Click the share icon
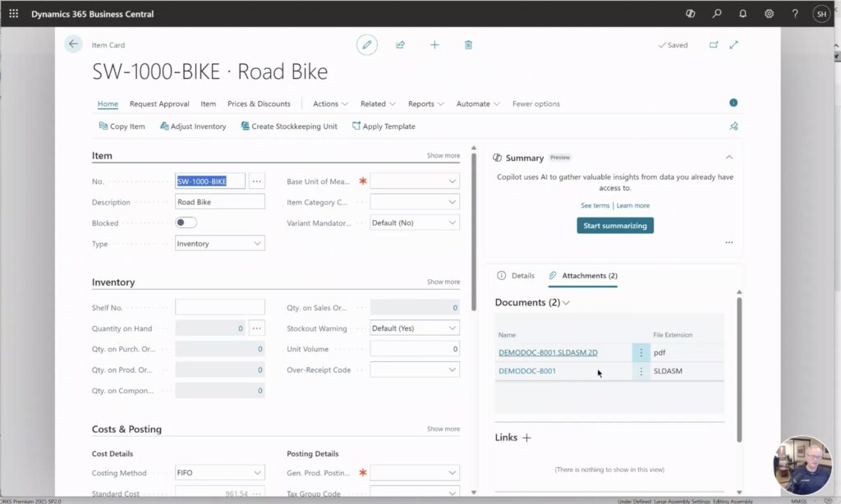 tap(400, 45)
